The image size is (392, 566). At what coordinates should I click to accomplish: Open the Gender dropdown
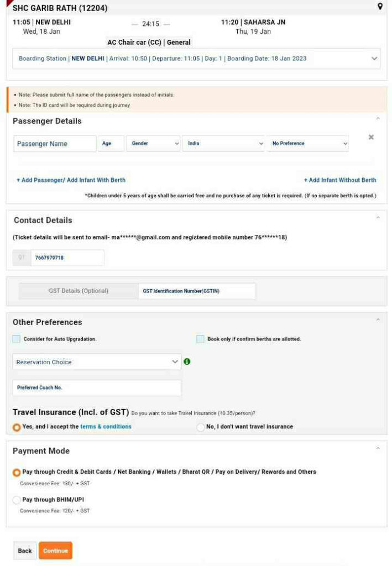[153, 144]
